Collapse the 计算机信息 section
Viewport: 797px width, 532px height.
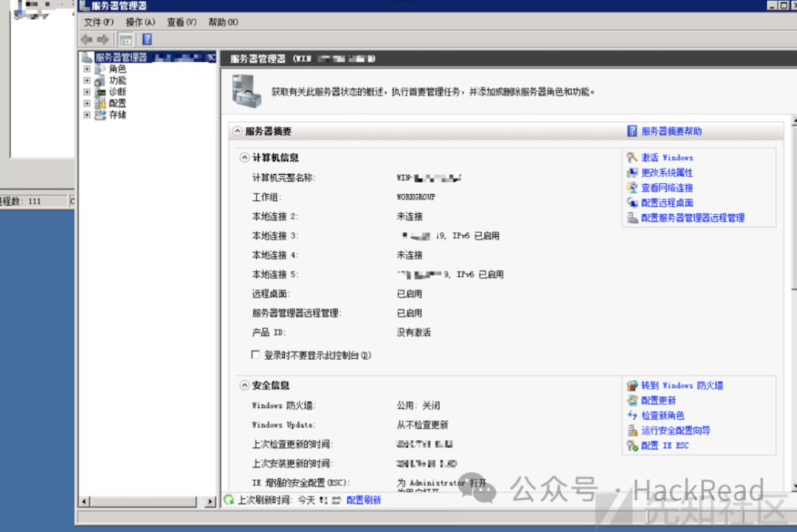point(244,157)
